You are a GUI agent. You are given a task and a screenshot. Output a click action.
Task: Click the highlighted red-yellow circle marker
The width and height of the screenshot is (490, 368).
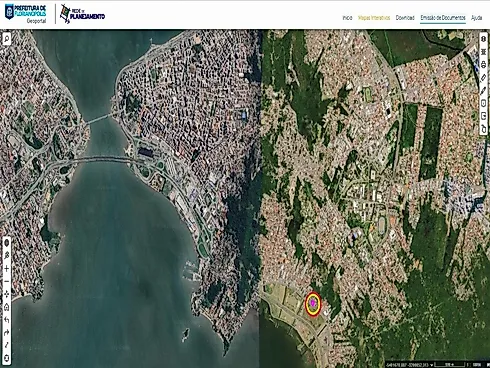pos(313,304)
